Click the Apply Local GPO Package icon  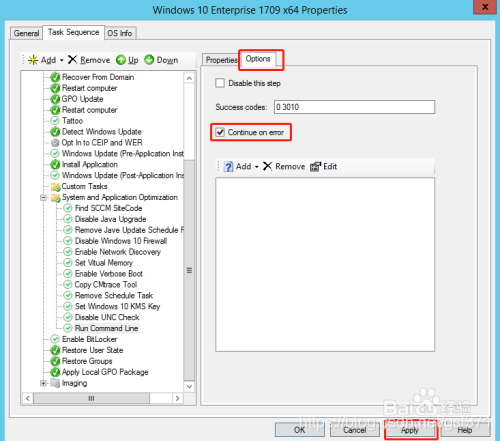coord(55,372)
